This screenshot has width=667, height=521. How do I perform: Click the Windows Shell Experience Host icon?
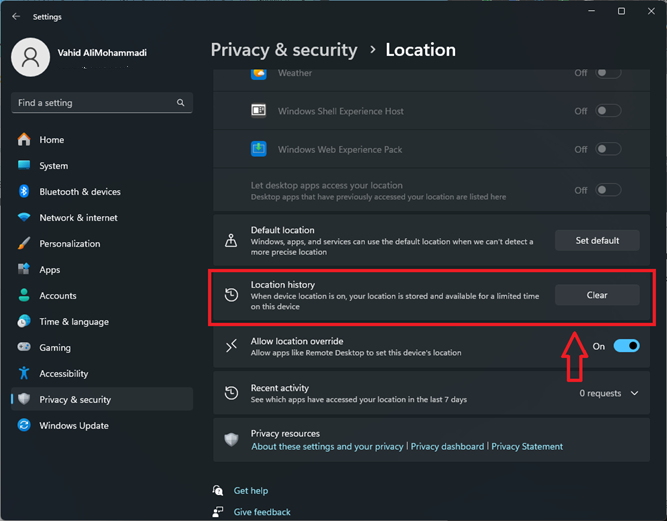(259, 111)
